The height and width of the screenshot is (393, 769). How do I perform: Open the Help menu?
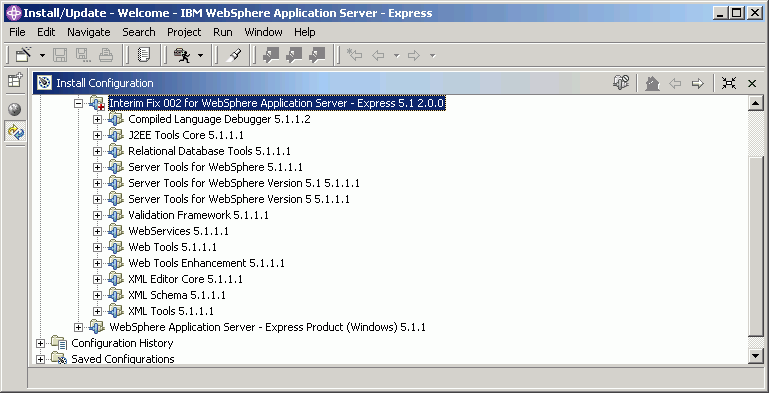pos(305,32)
